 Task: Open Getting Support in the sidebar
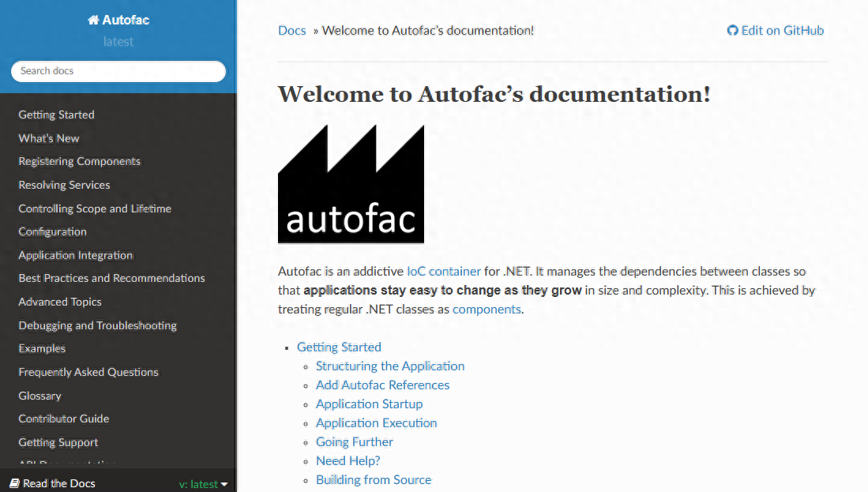click(58, 442)
